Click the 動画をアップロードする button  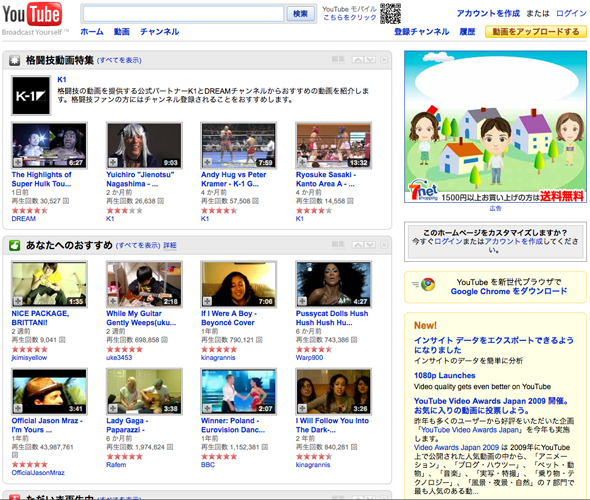coord(536,32)
